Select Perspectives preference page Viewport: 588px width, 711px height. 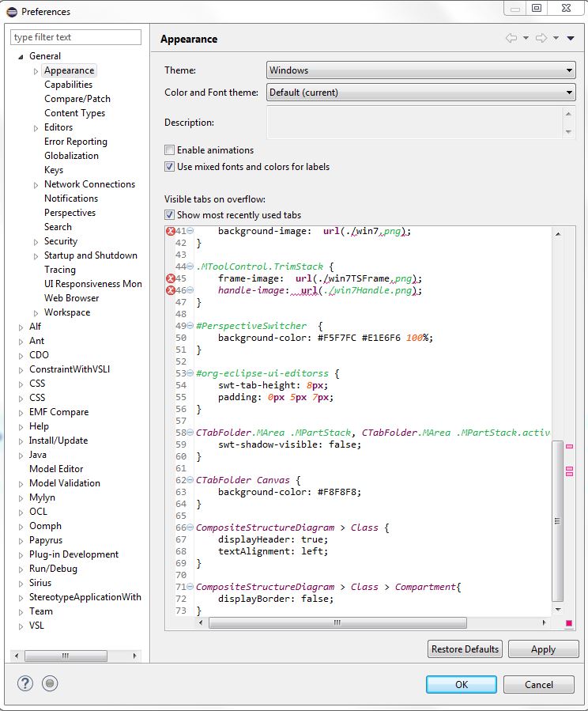(x=70, y=213)
